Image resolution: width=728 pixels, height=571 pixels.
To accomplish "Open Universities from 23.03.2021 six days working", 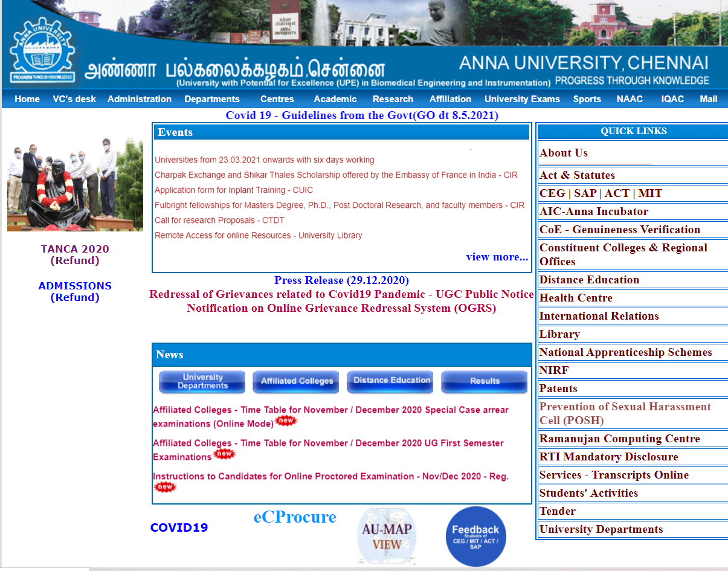I will pos(265,160).
